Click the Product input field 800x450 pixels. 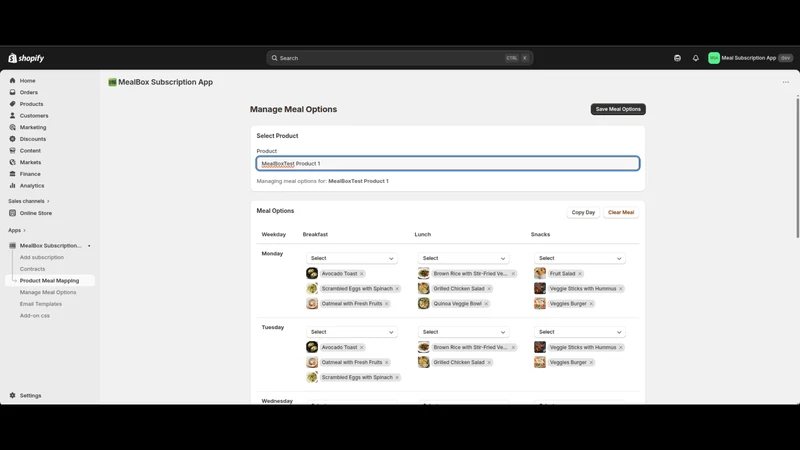point(447,163)
